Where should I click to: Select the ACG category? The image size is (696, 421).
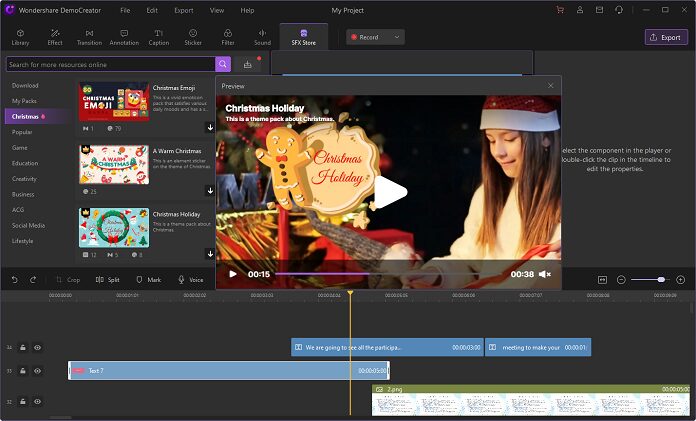coord(18,210)
